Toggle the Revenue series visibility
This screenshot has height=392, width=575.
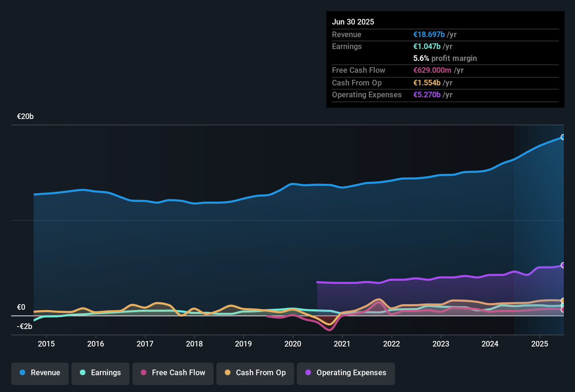click(40, 373)
